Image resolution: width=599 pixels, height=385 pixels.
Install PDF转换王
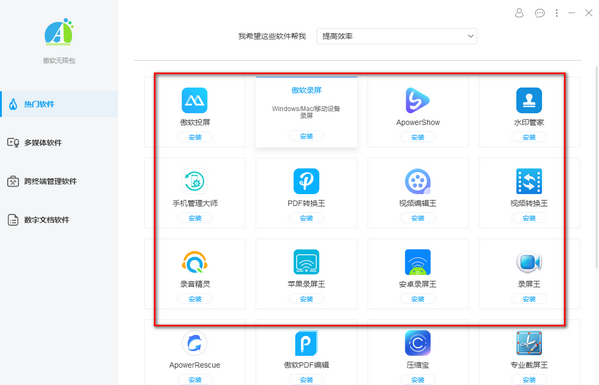point(306,218)
